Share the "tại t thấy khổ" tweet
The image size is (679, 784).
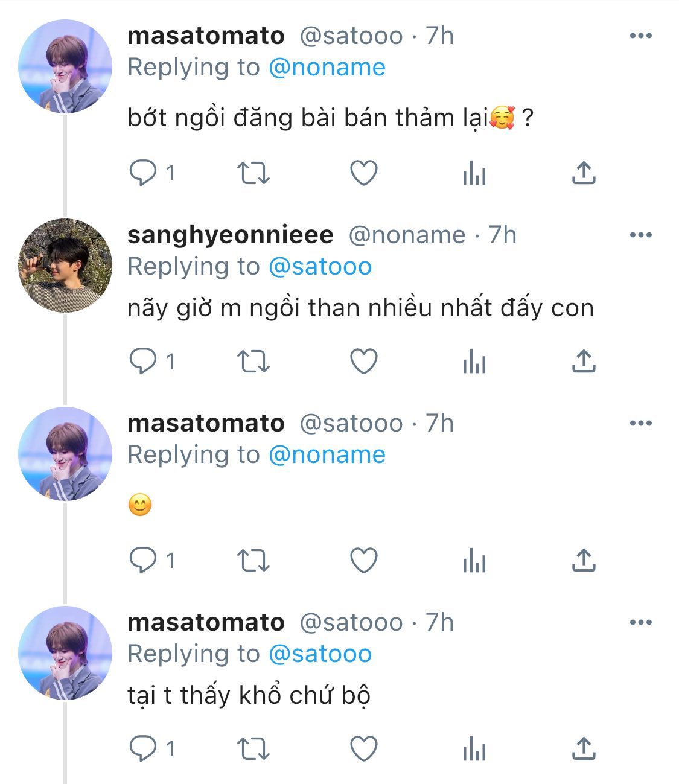(583, 749)
